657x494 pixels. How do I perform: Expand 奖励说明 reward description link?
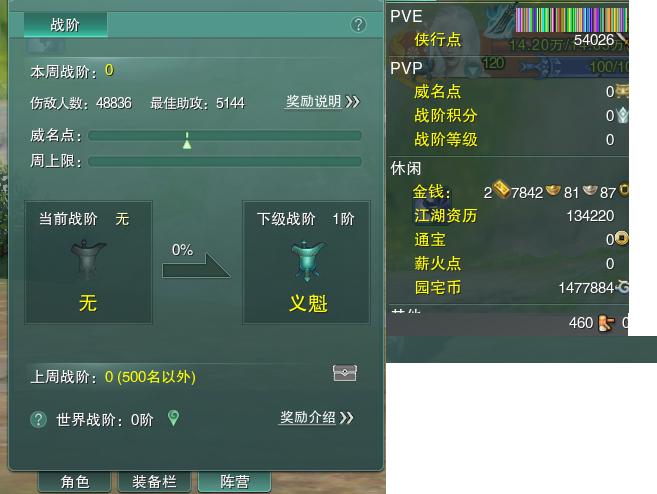point(323,101)
